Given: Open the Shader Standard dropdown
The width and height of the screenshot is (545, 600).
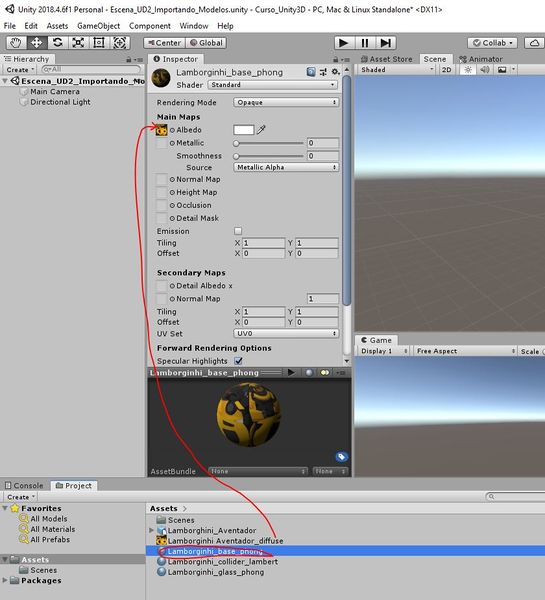Looking at the screenshot, I should tap(273, 85).
